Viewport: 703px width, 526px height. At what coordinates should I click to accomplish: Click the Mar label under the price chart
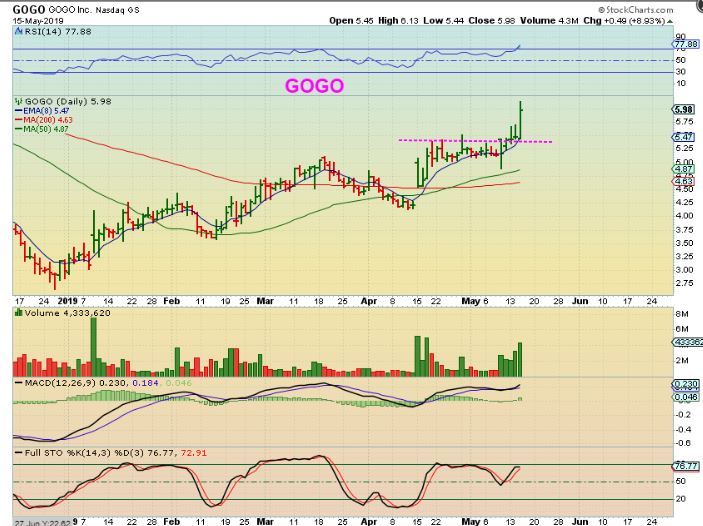(x=265, y=301)
